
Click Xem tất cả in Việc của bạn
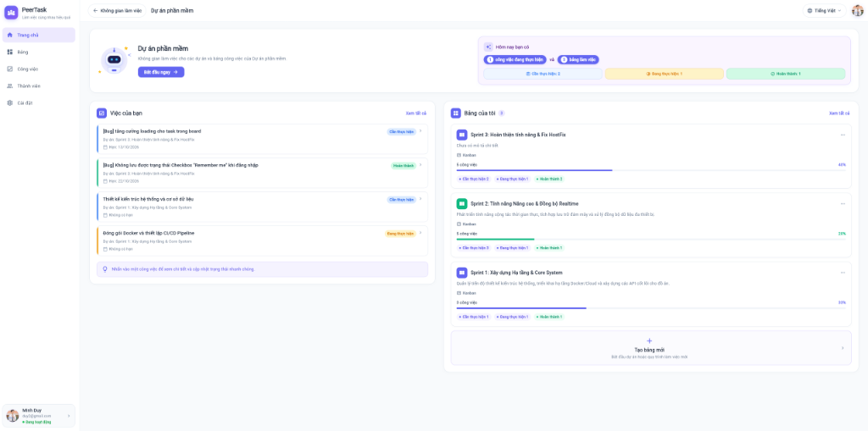point(416,113)
